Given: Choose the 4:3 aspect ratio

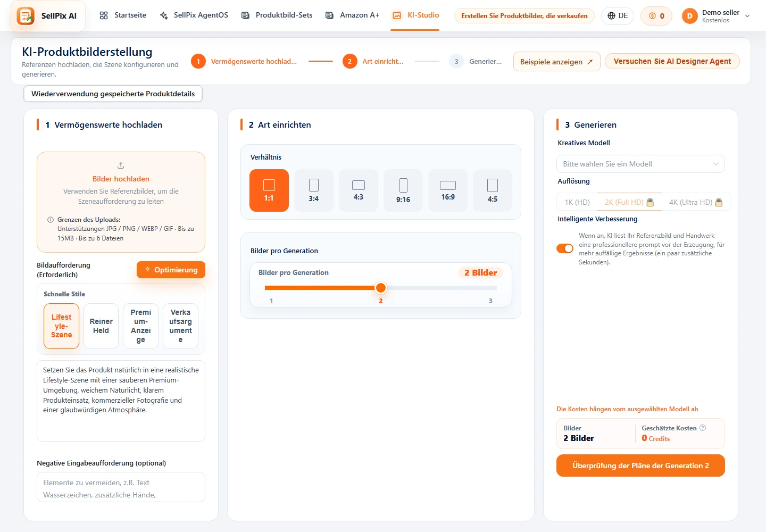Looking at the screenshot, I should (359, 190).
